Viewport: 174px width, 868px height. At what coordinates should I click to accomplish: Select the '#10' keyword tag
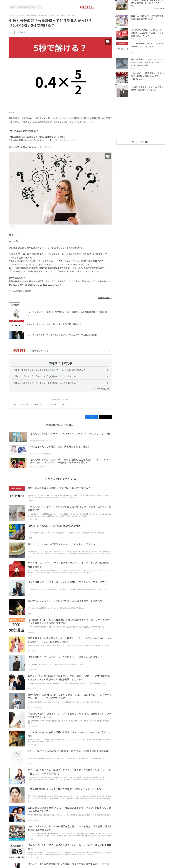click(15, 404)
